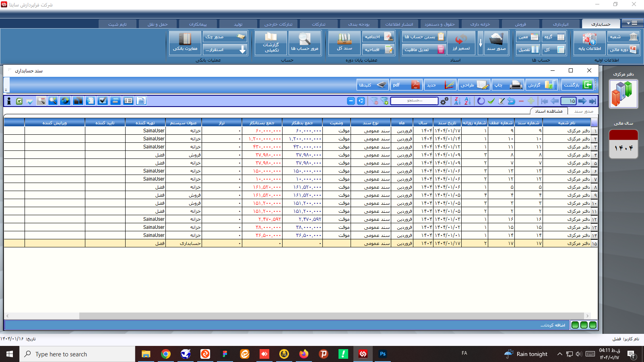Open the hamburger menu dropdown at top right
The height and width of the screenshot is (362, 644).
click(x=633, y=23)
